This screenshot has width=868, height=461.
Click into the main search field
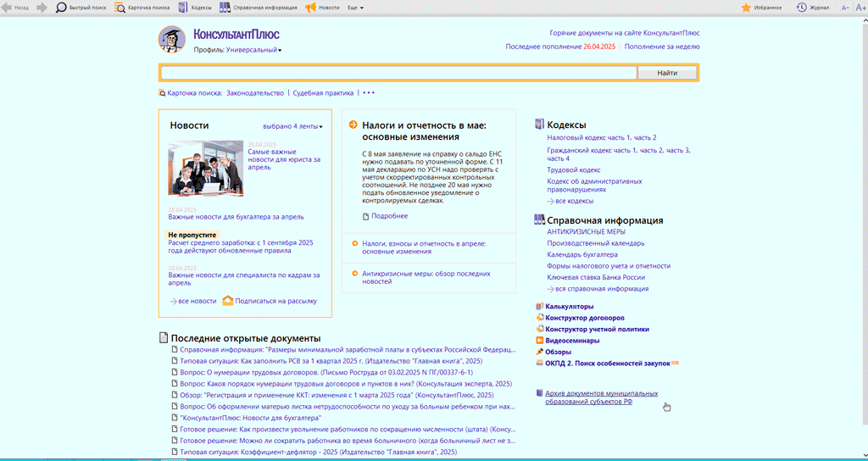pyautogui.click(x=398, y=73)
